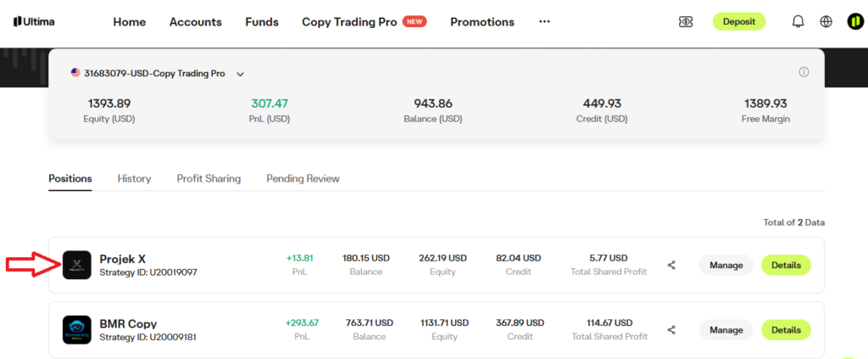Viewport: 868px width, 359px height.
Task: Click BMR Copy shared profit 114.67 USD
Action: 609,323
